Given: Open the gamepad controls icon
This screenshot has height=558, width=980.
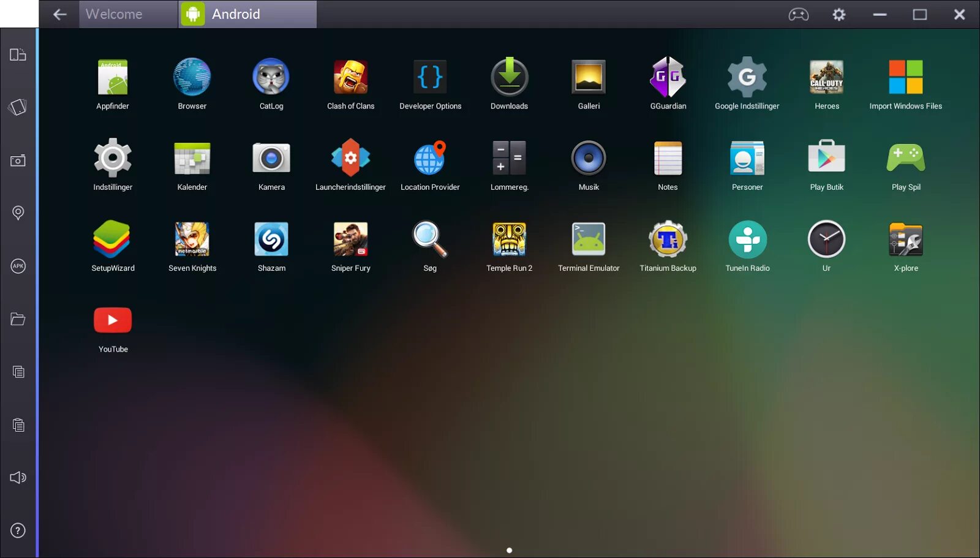Looking at the screenshot, I should tap(799, 14).
